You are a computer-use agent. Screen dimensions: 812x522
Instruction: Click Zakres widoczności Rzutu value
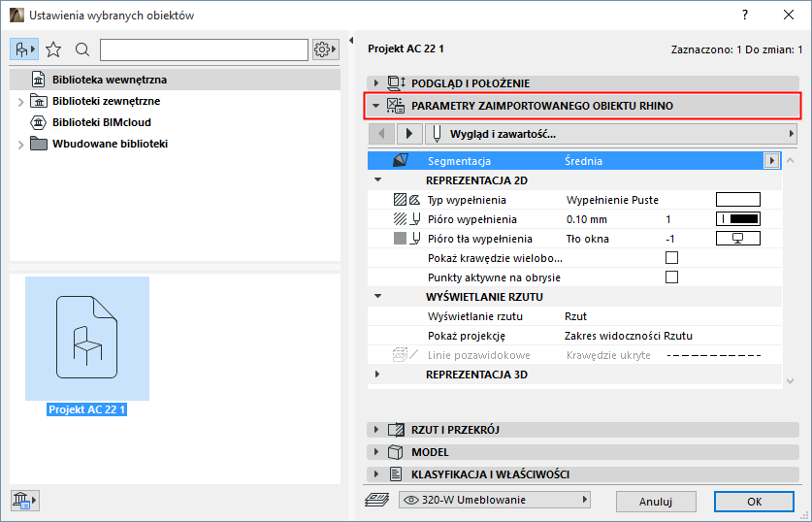[x=629, y=336]
